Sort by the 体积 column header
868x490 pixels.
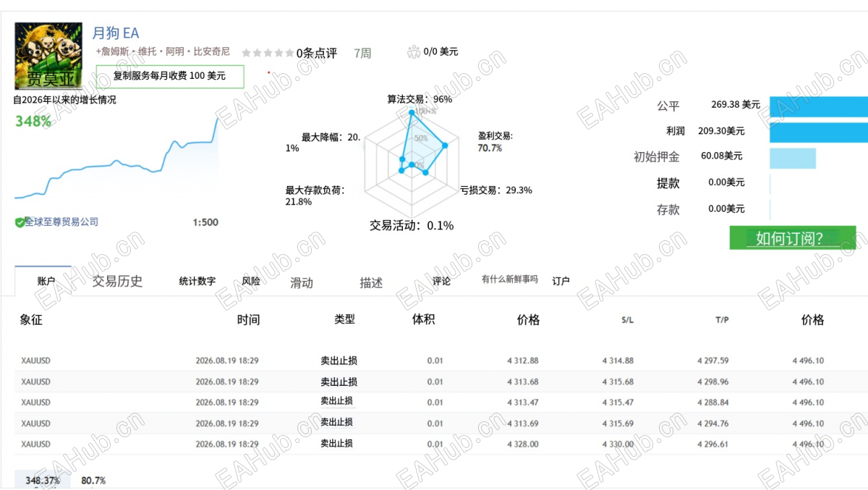click(423, 319)
